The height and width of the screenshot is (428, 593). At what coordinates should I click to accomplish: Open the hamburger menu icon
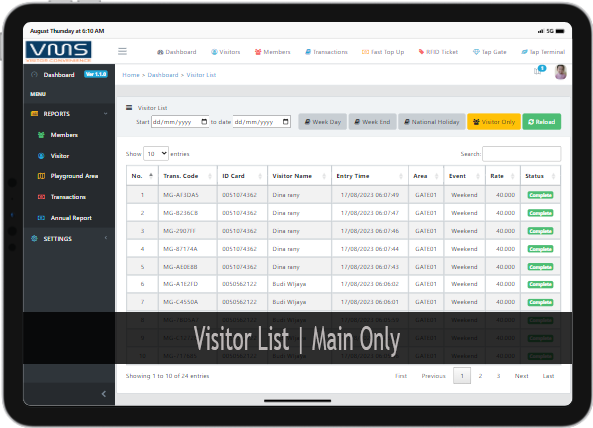[122, 51]
